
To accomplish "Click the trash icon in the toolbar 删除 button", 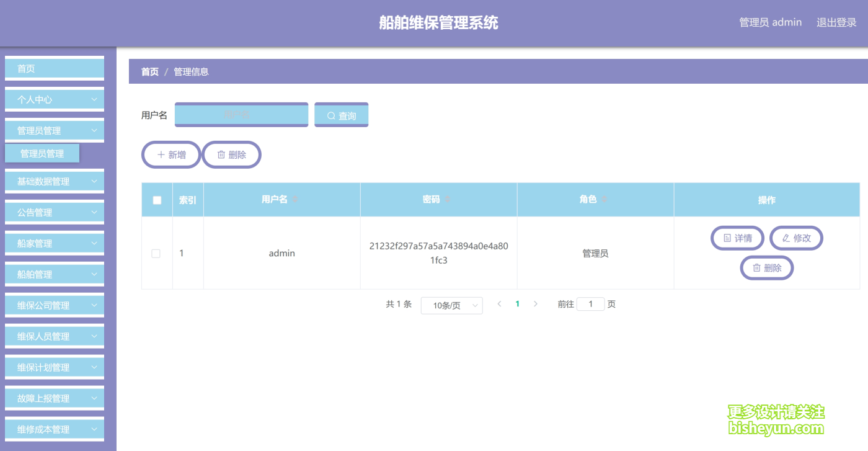I will [221, 154].
